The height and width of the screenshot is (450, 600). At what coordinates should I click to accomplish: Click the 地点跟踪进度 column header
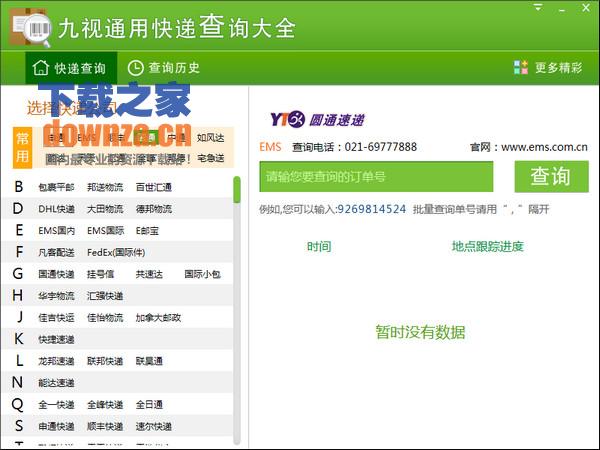(x=487, y=246)
